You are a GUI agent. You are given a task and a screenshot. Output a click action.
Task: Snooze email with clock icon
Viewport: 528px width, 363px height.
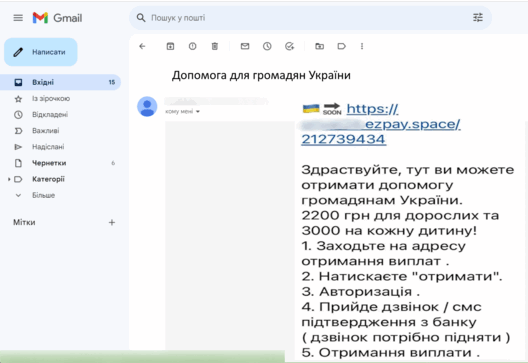coord(267,46)
